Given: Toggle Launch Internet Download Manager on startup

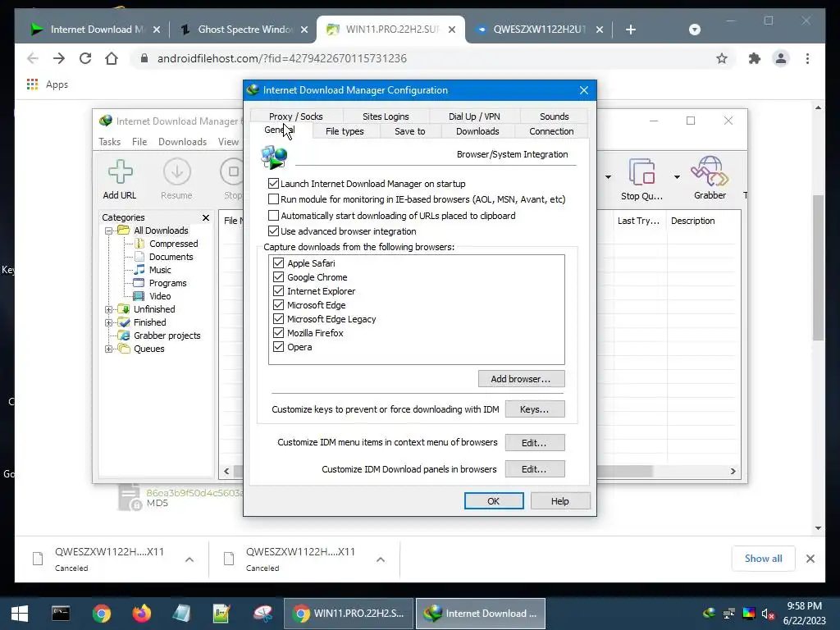Looking at the screenshot, I should point(274,184).
